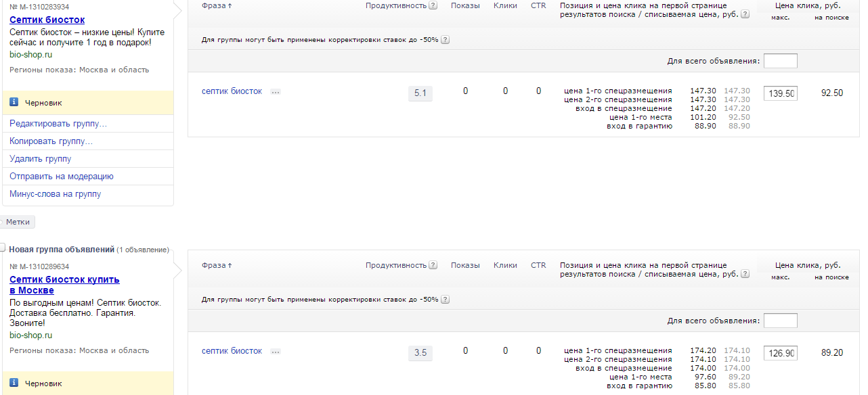Open 'Минус-слова на группу'
The image size is (868, 395).
click(56, 194)
